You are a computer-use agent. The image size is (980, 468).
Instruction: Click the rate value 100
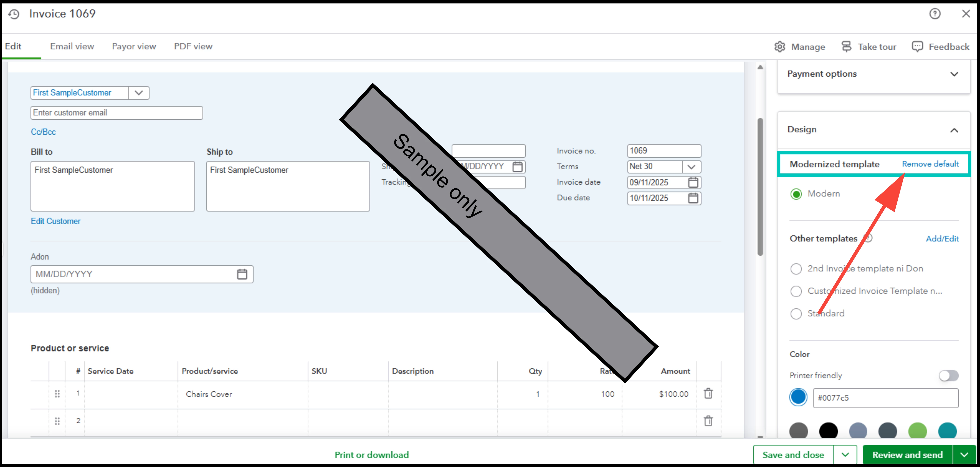click(608, 394)
